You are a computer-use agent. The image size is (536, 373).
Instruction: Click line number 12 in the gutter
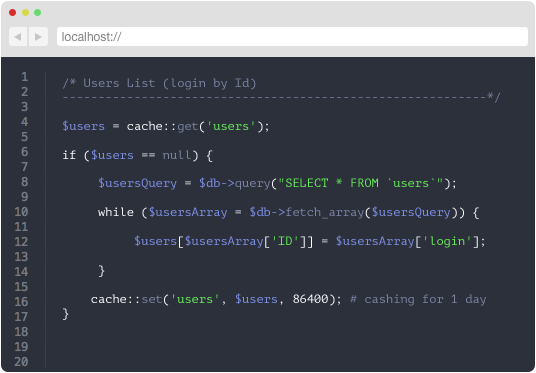(x=21, y=242)
